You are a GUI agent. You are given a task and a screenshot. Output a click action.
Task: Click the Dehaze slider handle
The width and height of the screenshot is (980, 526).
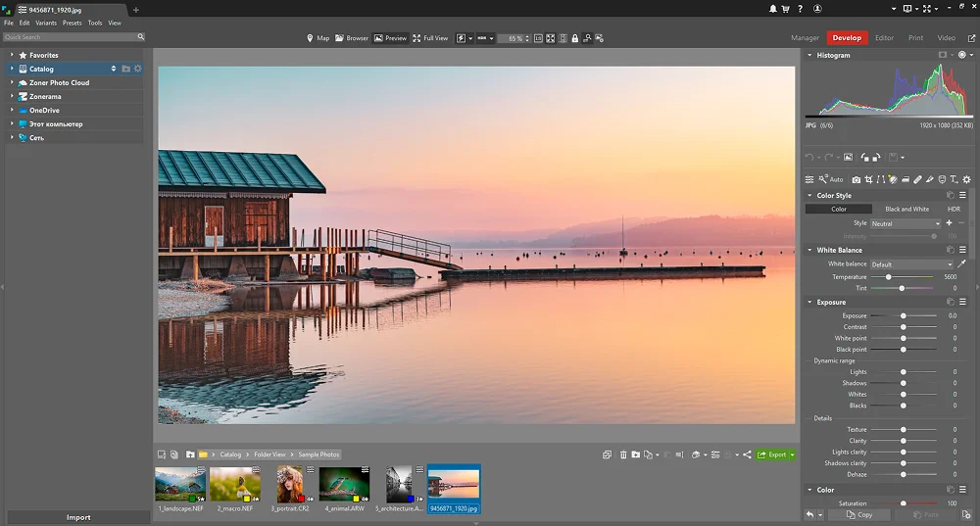click(904, 474)
